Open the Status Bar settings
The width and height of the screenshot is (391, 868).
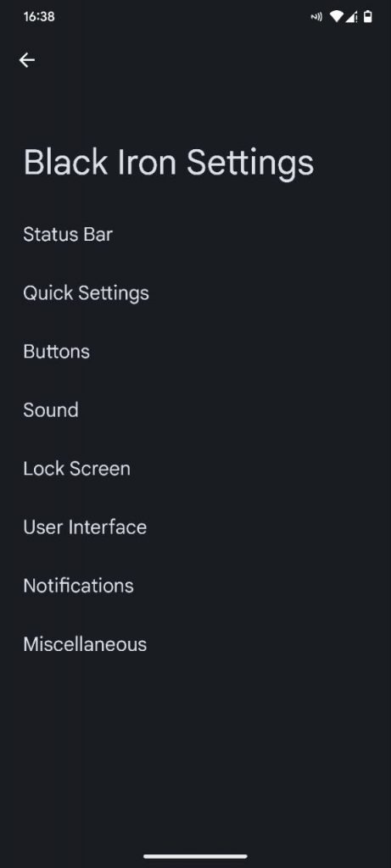click(x=195, y=234)
